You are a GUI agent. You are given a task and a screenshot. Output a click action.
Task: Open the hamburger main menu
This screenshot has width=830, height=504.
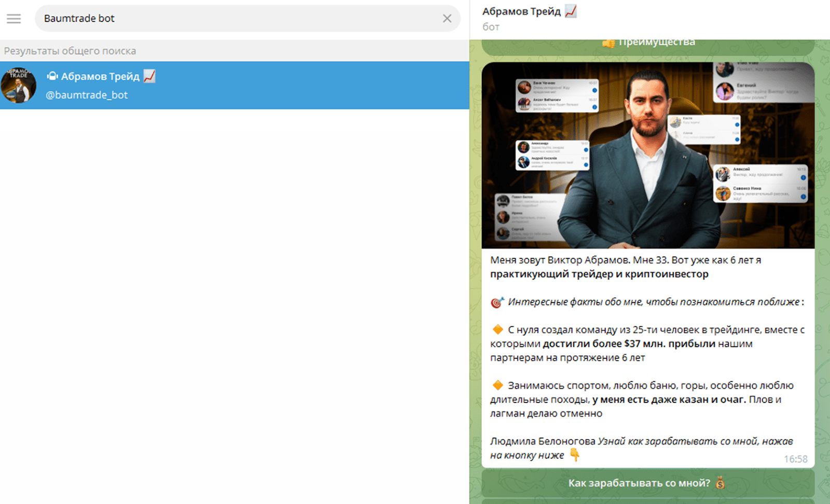pos(14,19)
